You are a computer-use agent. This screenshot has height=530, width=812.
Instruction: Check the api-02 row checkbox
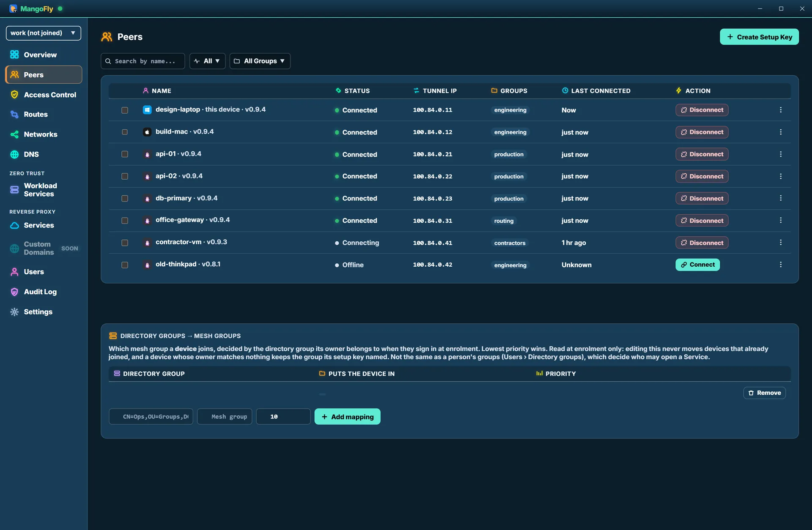pyautogui.click(x=124, y=176)
